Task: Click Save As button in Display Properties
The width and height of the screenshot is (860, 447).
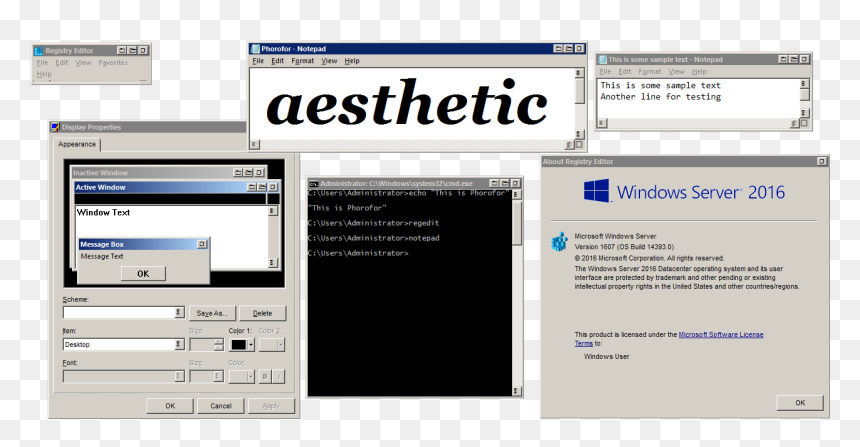Action: click(x=212, y=313)
